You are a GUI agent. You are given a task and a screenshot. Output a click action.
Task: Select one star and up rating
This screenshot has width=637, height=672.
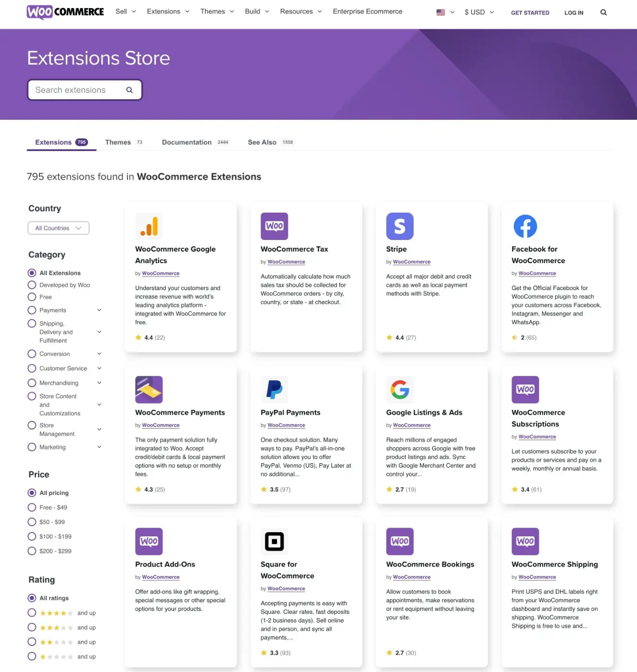click(32, 657)
